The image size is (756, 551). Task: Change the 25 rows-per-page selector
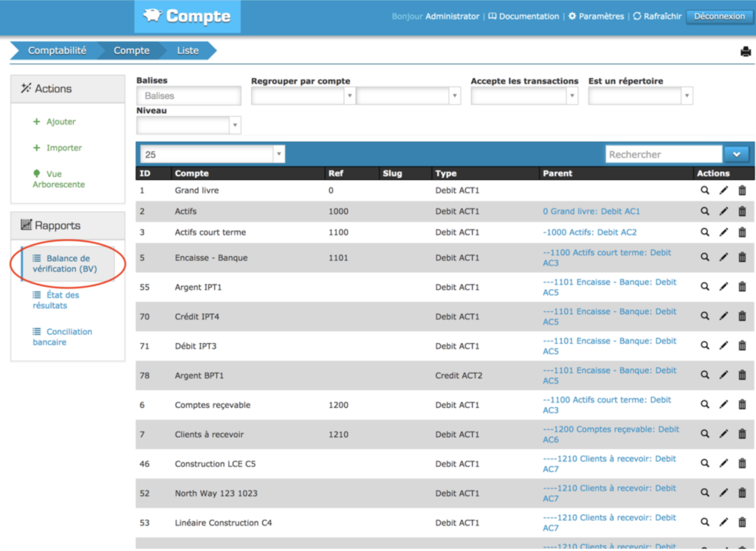213,154
